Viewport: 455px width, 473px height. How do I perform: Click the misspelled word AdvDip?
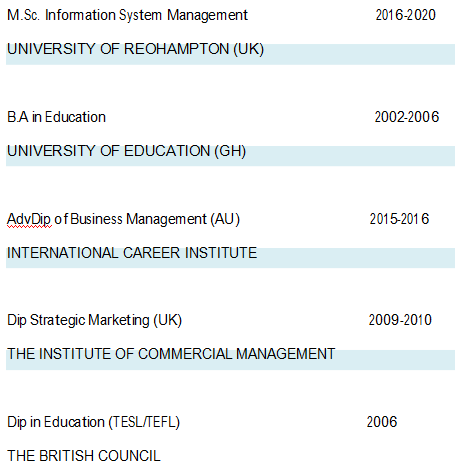pos(29,220)
